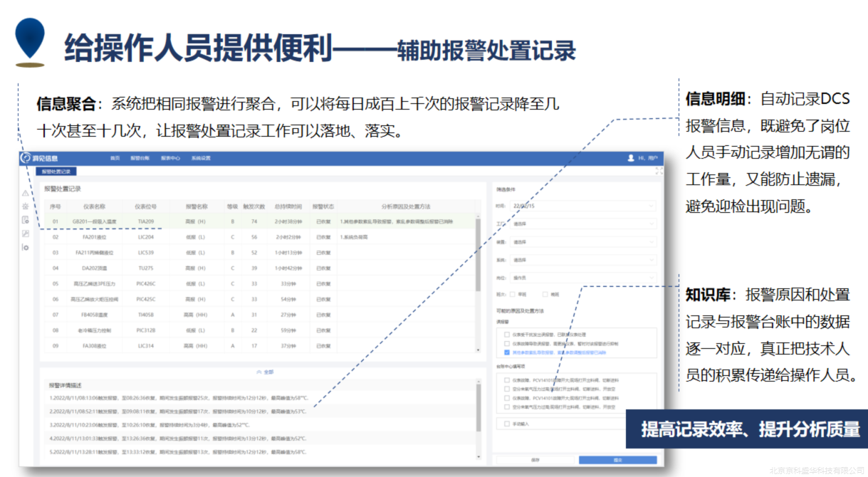Select the row with LIC314
The image size is (868, 477).
[260, 346]
